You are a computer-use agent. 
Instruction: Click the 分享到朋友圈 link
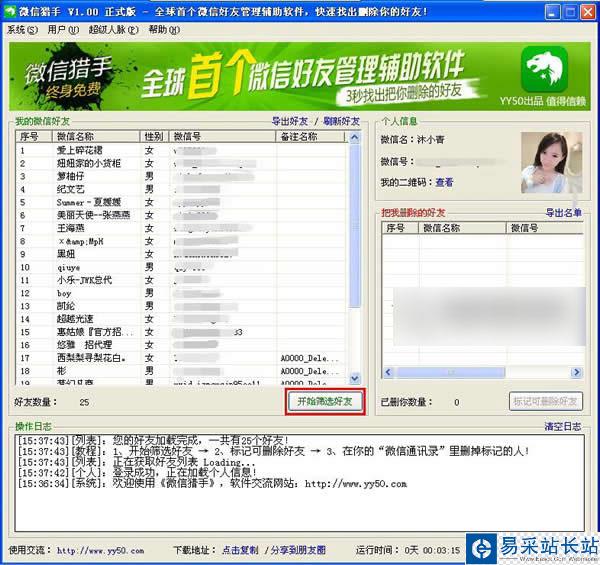298,550
